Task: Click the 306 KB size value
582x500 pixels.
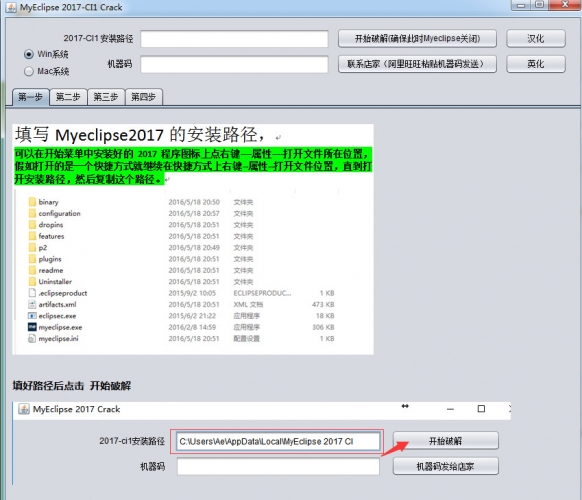Action: pos(323,327)
